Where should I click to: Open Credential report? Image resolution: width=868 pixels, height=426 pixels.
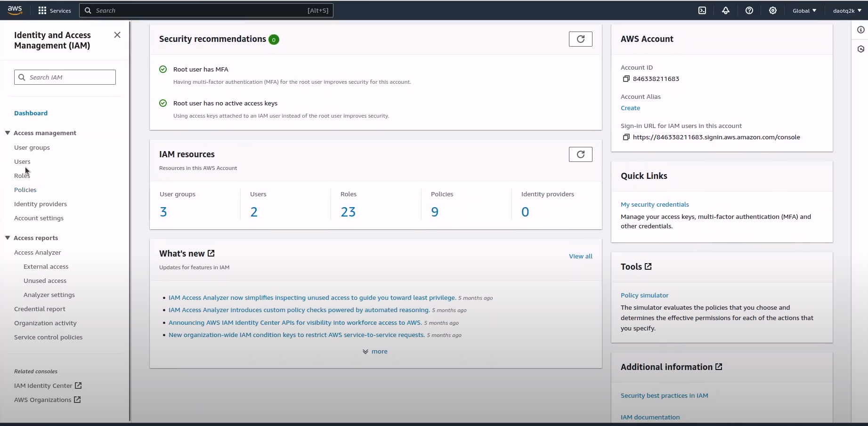tap(40, 309)
